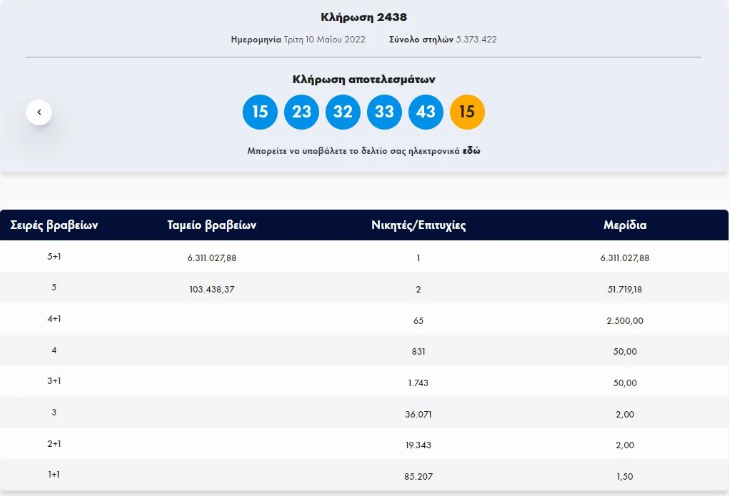Click winners count '65'

point(418,320)
